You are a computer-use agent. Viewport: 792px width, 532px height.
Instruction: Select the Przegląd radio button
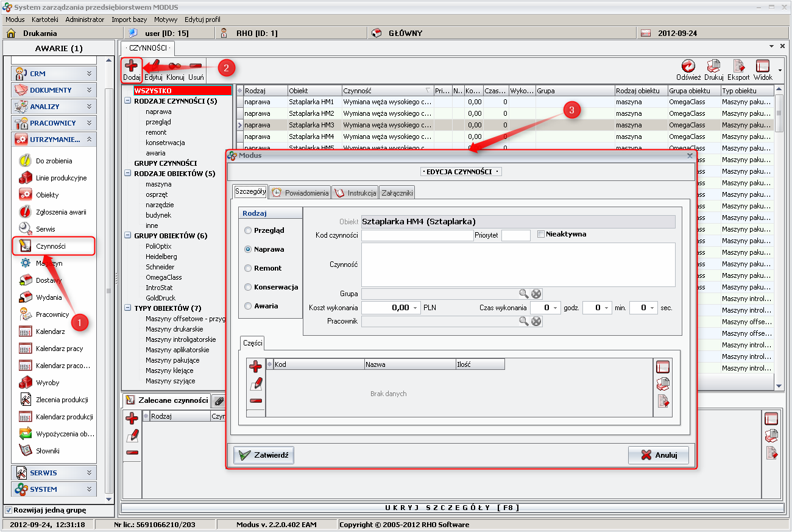(248, 230)
